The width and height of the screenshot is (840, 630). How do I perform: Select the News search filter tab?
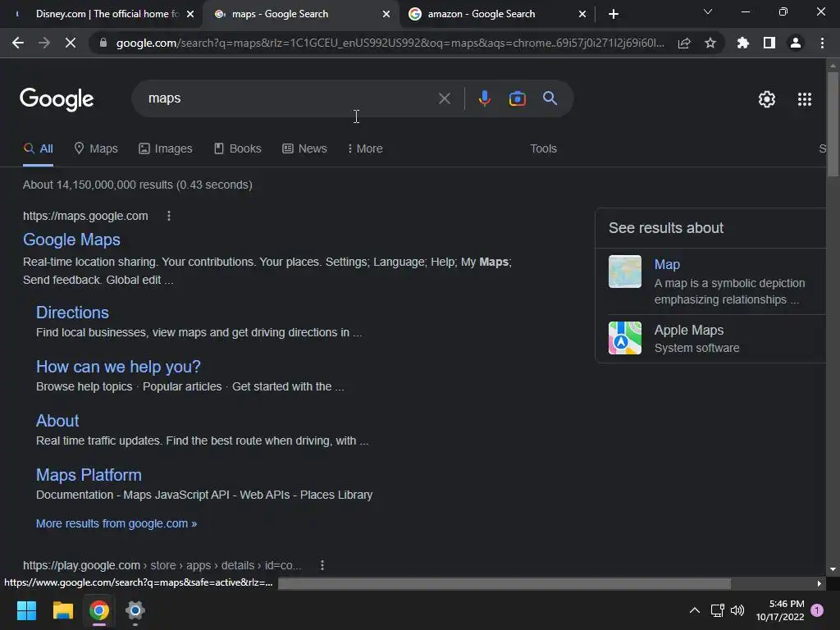point(304,148)
